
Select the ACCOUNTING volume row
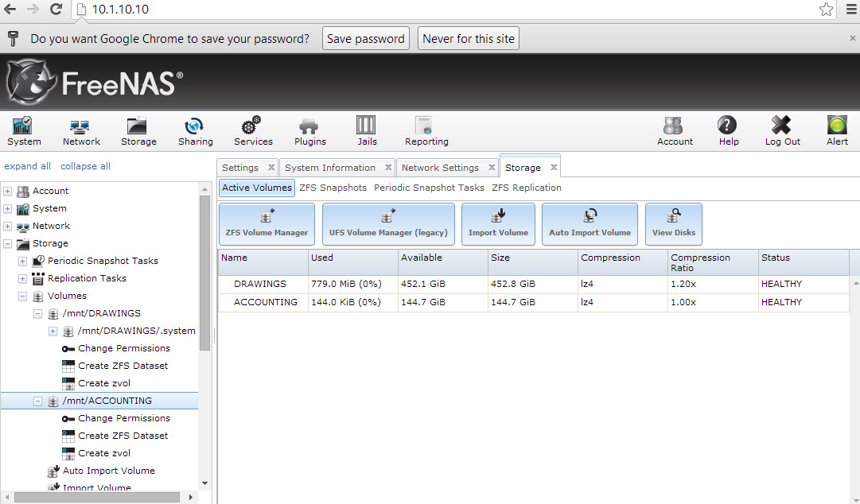(x=533, y=302)
